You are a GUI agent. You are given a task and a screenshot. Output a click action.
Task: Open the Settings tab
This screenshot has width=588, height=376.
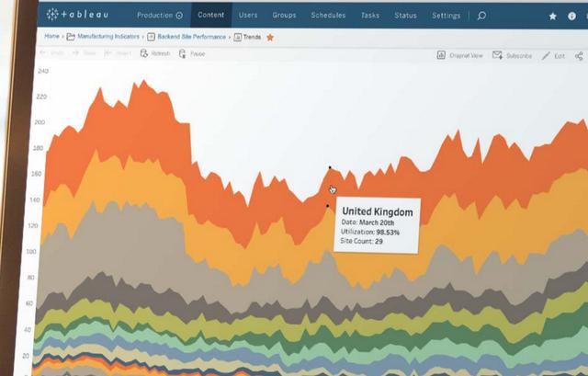click(x=446, y=16)
